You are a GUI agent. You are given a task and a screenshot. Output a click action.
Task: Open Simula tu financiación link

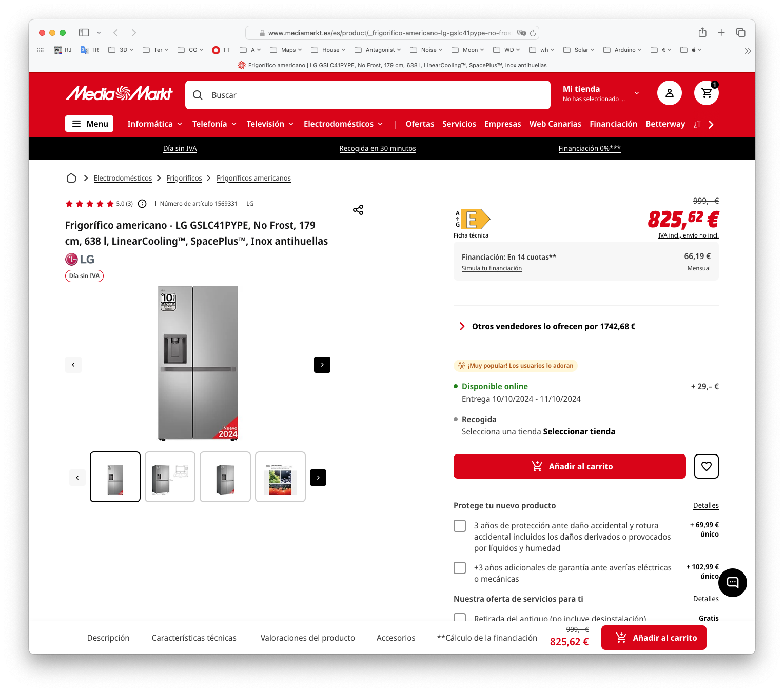click(492, 268)
